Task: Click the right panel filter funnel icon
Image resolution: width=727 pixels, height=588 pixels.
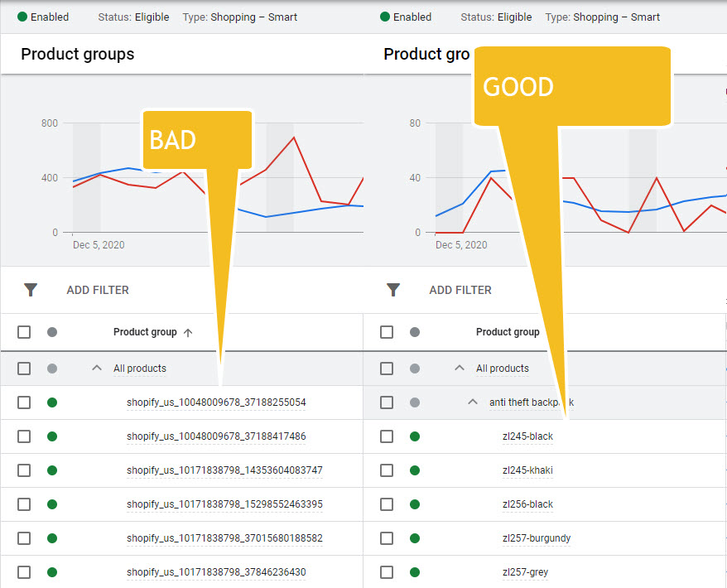Action: coord(393,290)
